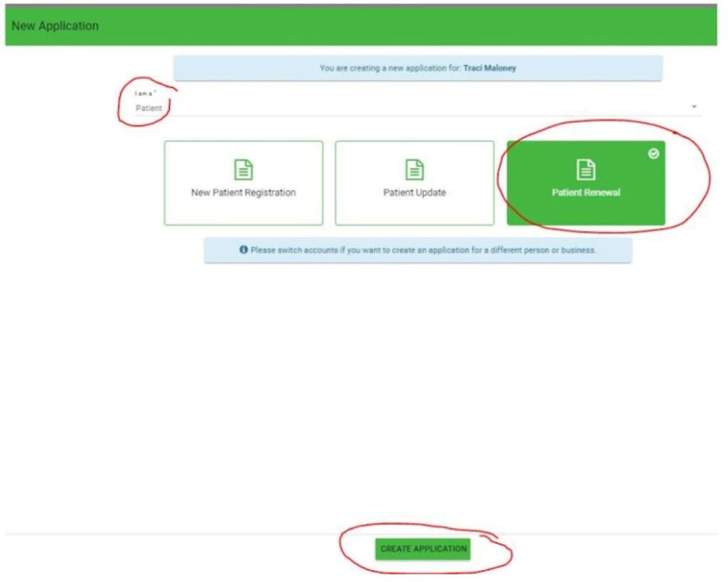
Task: Click the Traci Maloney name text
Action: [x=489, y=68]
